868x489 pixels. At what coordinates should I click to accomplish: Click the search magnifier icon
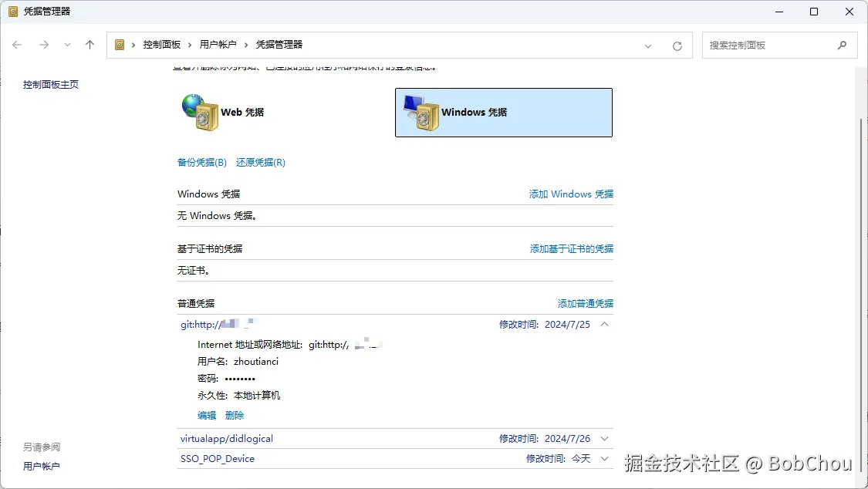842,46
